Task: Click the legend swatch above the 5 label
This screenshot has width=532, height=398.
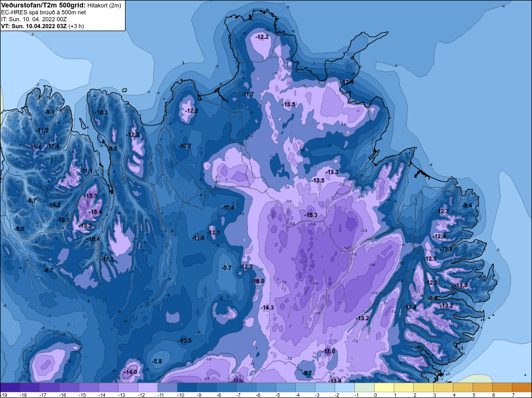Action: [x=483, y=387]
